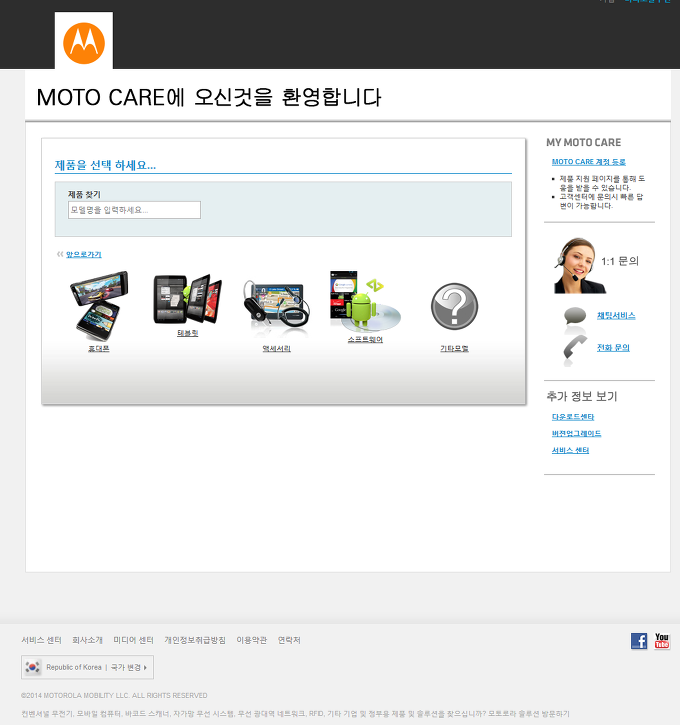Click the gray telephone handset icon
This screenshot has height=725, width=680.
click(x=575, y=347)
